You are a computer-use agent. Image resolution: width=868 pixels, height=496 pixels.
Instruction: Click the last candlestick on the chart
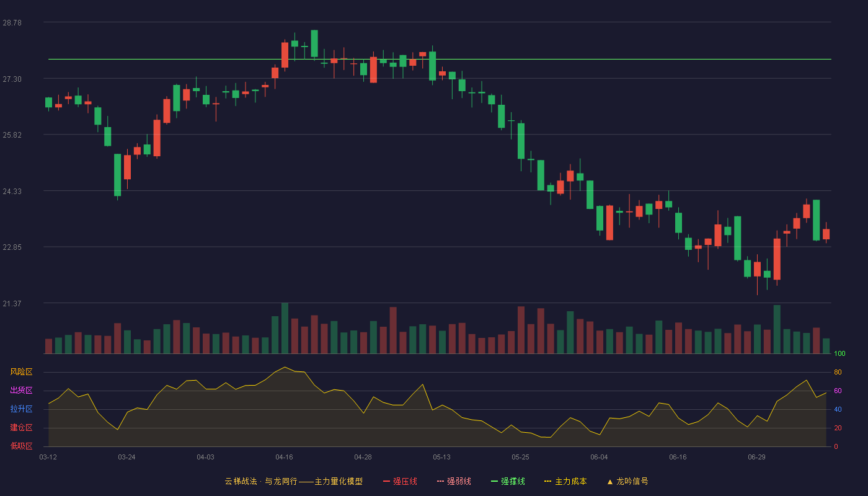(x=826, y=233)
